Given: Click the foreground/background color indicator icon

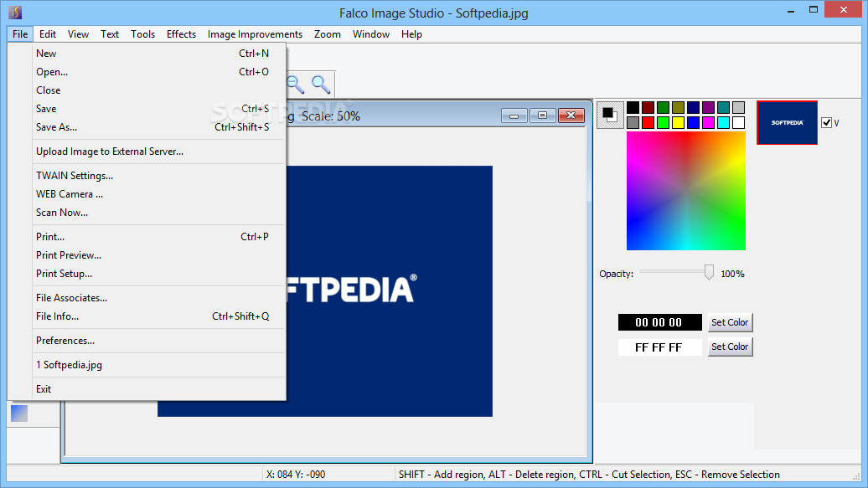Looking at the screenshot, I should point(610,115).
